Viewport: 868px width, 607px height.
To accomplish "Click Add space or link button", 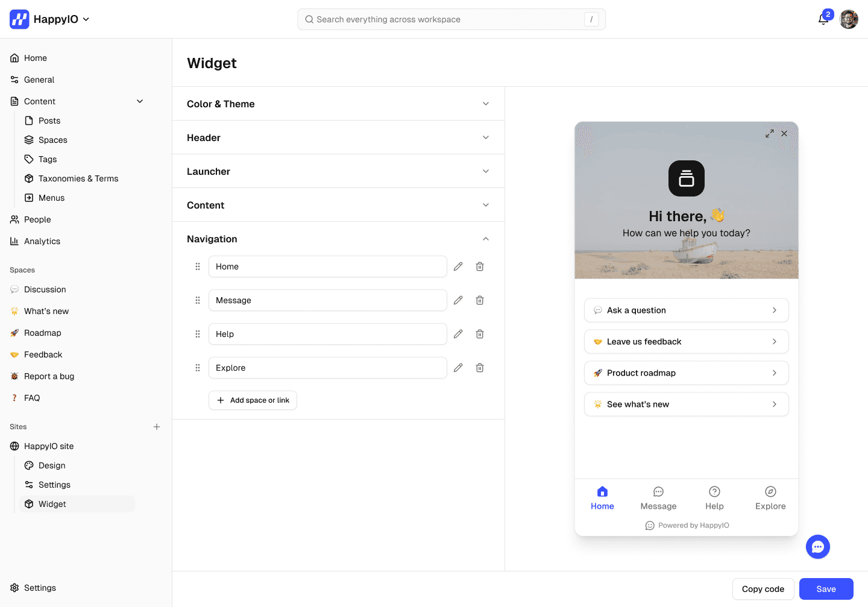I will (253, 400).
